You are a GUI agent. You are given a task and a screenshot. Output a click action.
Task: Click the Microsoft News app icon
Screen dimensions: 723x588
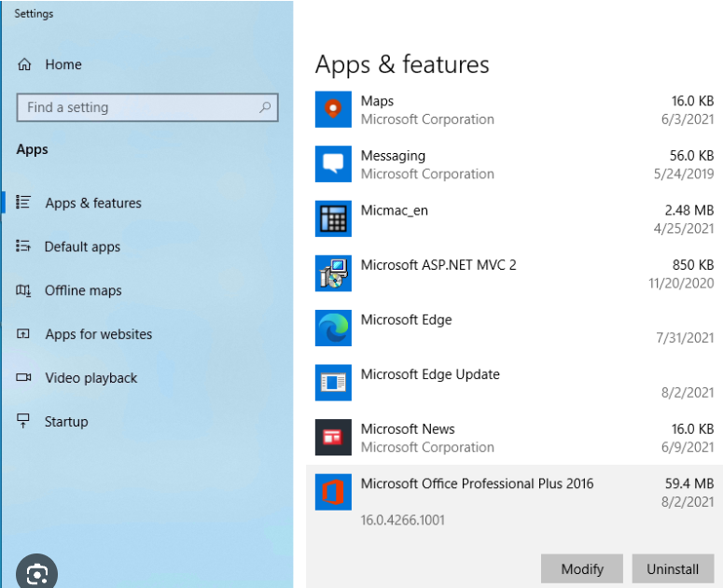tap(333, 437)
